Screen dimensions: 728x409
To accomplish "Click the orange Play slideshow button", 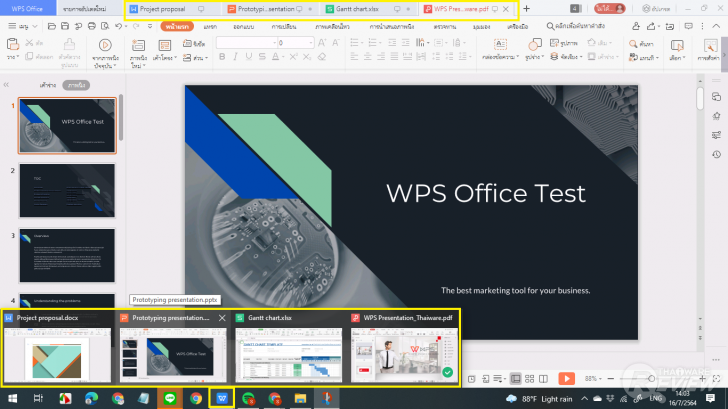I will pyautogui.click(x=566, y=379).
